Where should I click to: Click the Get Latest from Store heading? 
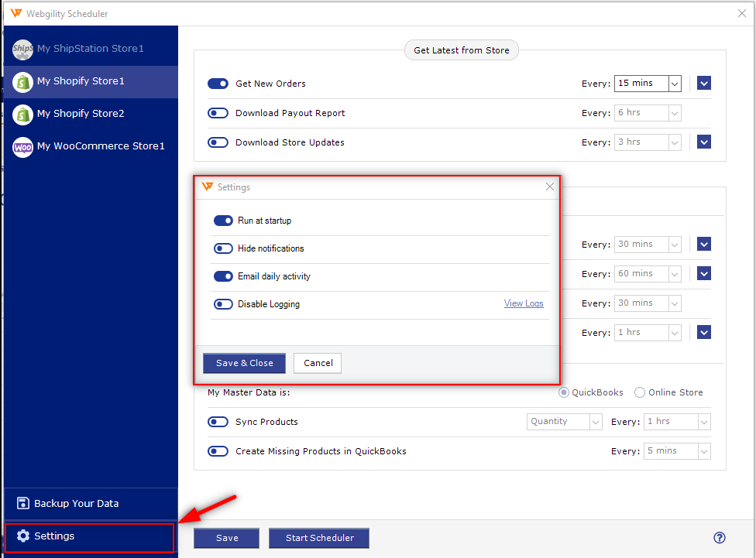point(462,50)
